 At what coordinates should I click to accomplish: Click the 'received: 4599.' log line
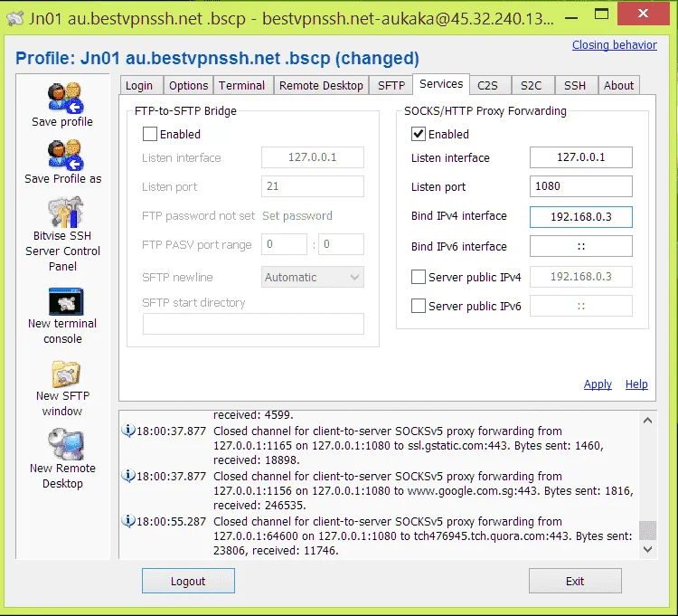253,415
